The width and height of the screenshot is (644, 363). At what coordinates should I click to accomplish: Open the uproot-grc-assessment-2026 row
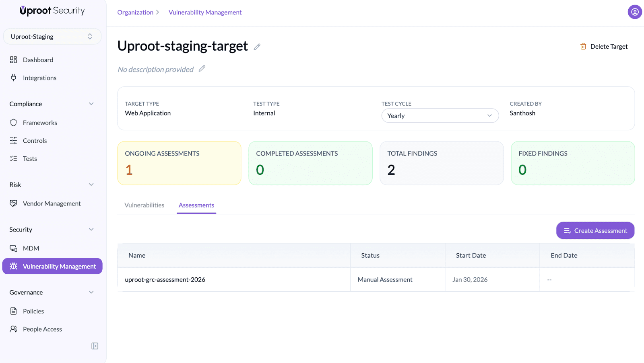(165, 280)
